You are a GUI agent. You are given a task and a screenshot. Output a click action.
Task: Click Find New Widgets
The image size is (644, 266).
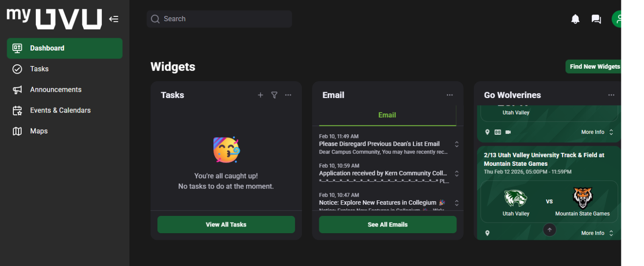(x=595, y=66)
